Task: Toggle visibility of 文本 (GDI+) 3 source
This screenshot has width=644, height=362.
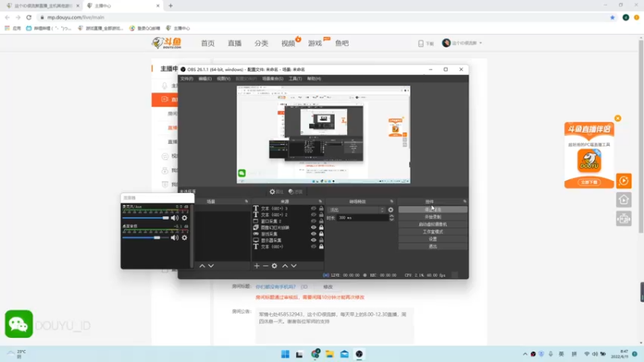Action: click(314, 208)
